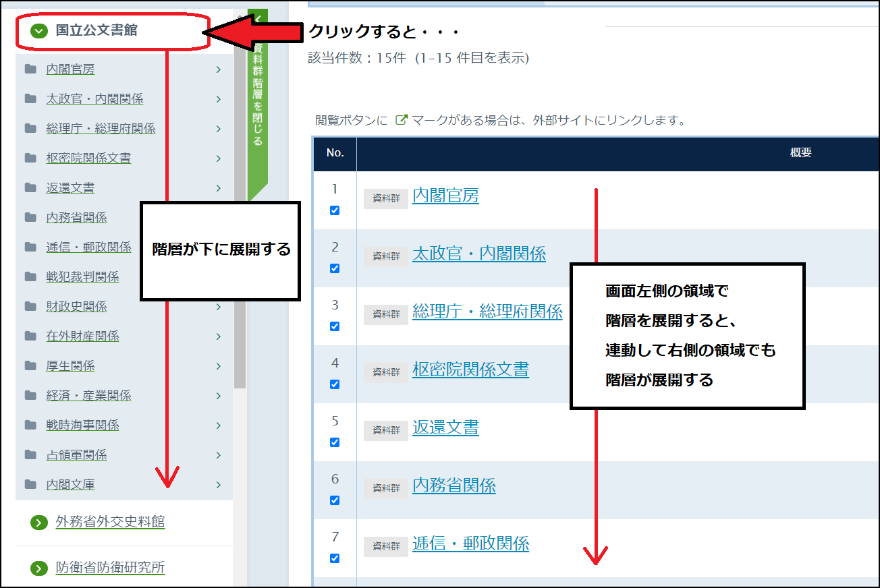This screenshot has height=588, width=880.
Task: Expand the 厚生関係 row chevron
Action: pyautogui.click(x=219, y=366)
